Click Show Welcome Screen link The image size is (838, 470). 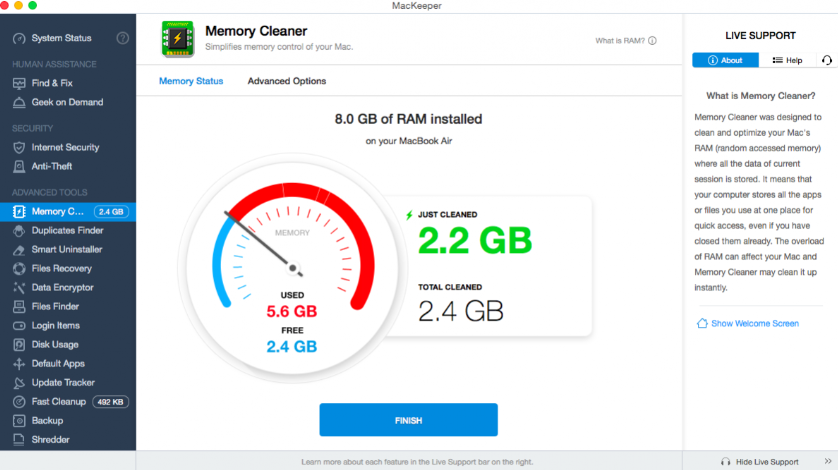754,323
